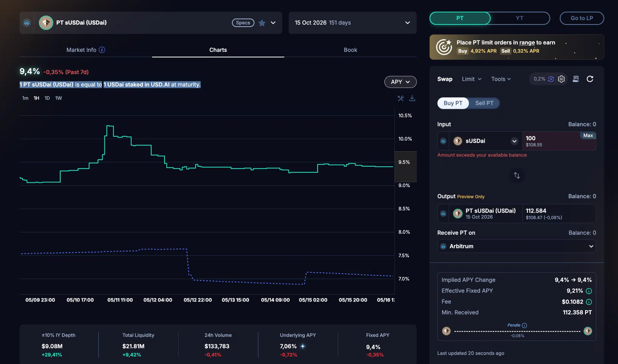Swap input and output with arrows icon
Viewport: 618px width, 364px height.
[517, 176]
